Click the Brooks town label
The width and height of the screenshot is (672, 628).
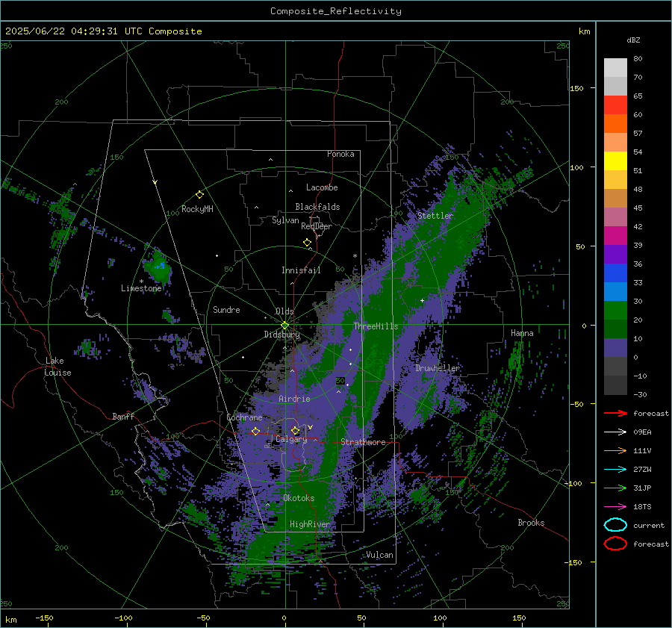coord(531,523)
